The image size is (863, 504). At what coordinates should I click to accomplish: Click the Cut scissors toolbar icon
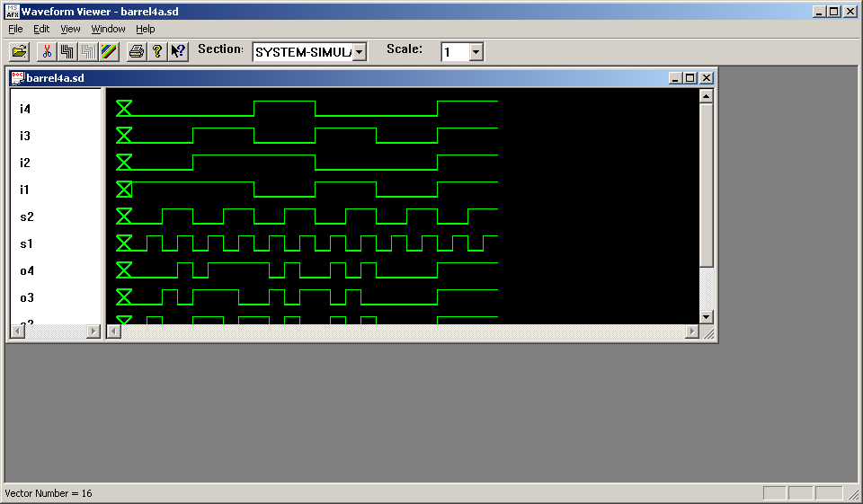tap(47, 51)
